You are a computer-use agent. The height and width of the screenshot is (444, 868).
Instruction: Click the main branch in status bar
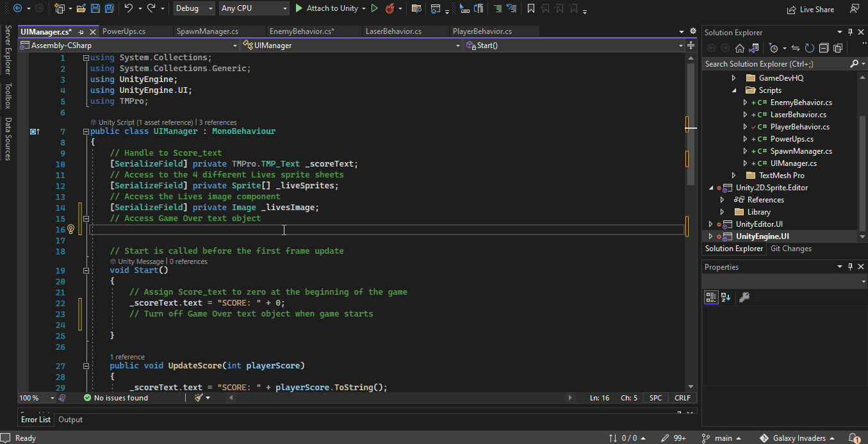pyautogui.click(x=723, y=438)
